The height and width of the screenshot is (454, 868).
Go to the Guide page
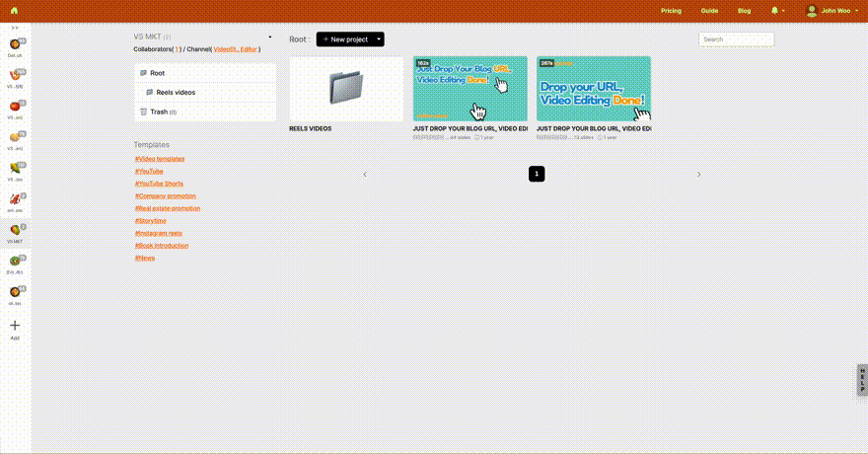[x=709, y=11]
